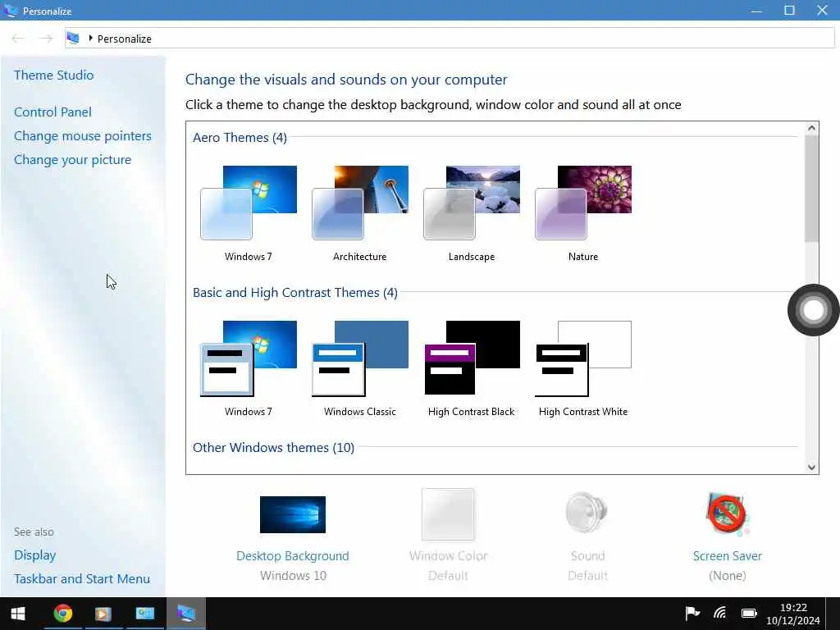840x630 pixels.
Task: Open the Display link under See also
Action: (x=34, y=555)
